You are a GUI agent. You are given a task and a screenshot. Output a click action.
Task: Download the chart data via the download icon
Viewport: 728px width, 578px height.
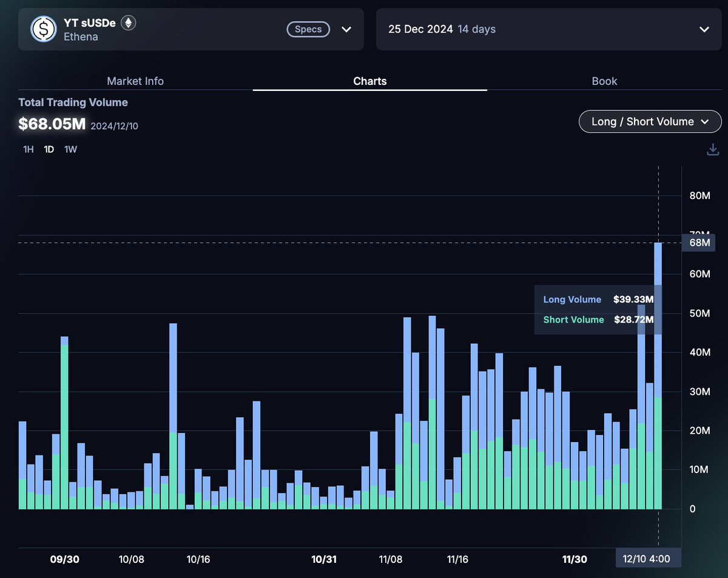713,149
